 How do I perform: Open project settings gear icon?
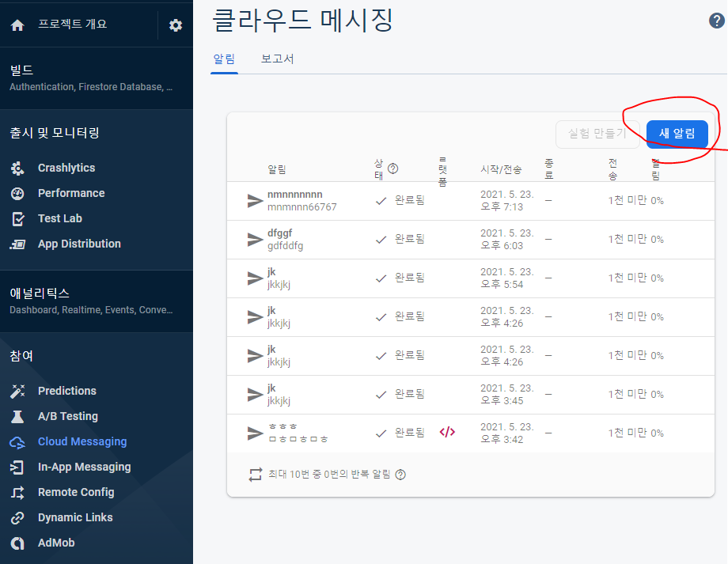click(x=176, y=25)
